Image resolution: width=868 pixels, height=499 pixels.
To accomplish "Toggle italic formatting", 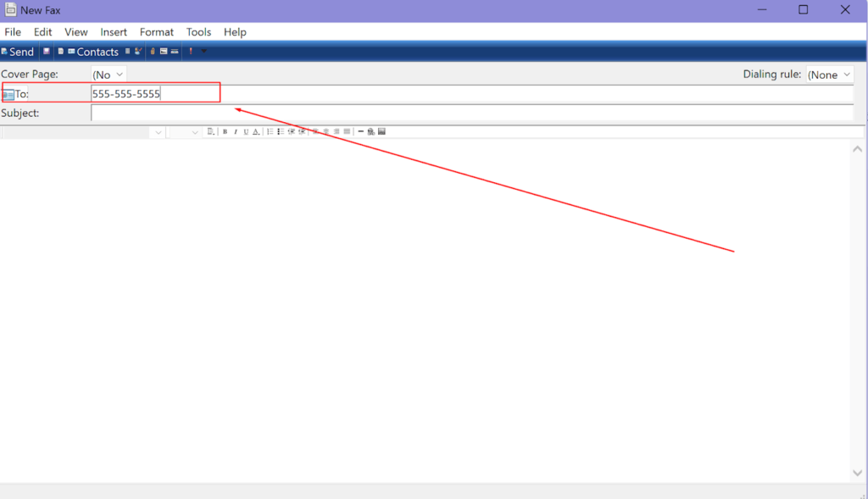I will (236, 131).
